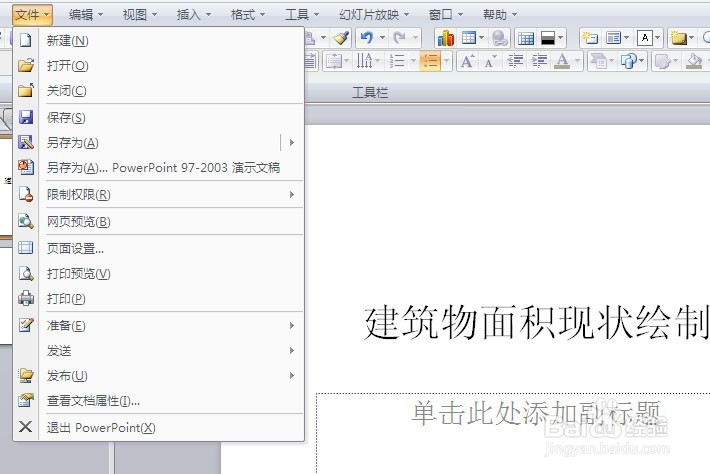This screenshot has height=474, width=710.
Task: Click the subtitle placeholder 单击此处添加副标题
Action: click(x=536, y=413)
